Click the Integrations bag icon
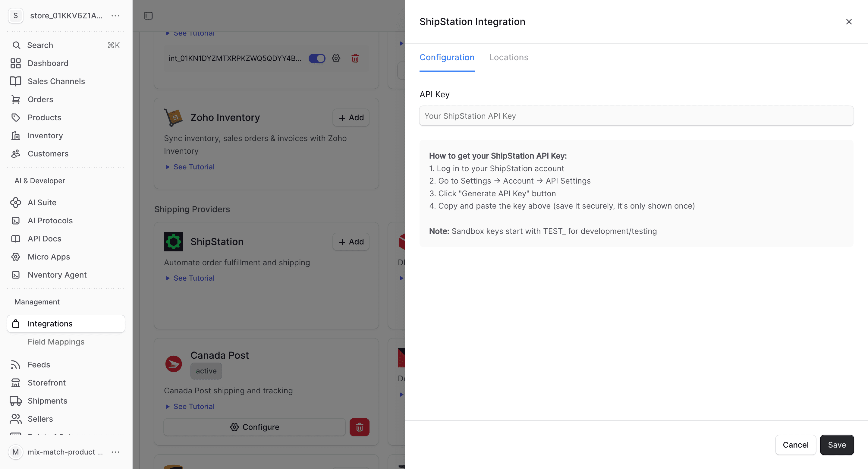The width and height of the screenshot is (868, 469). pos(16,324)
